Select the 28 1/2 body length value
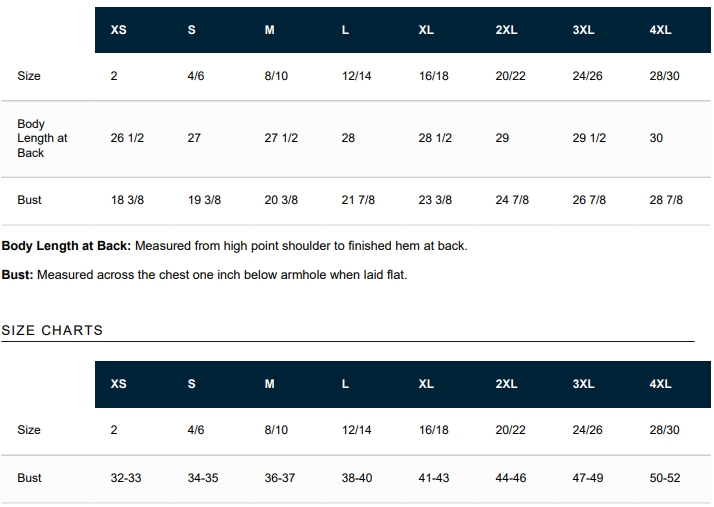Image resolution: width=714 pixels, height=507 pixels. (x=435, y=138)
